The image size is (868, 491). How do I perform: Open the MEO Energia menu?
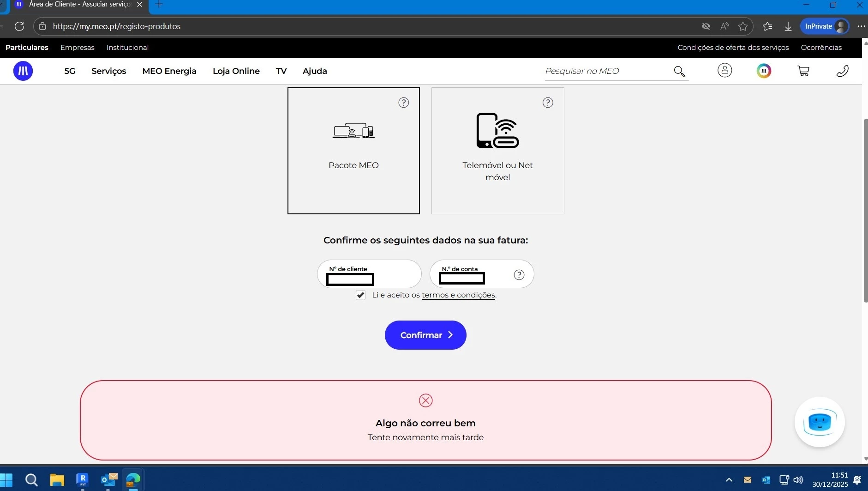(x=169, y=71)
